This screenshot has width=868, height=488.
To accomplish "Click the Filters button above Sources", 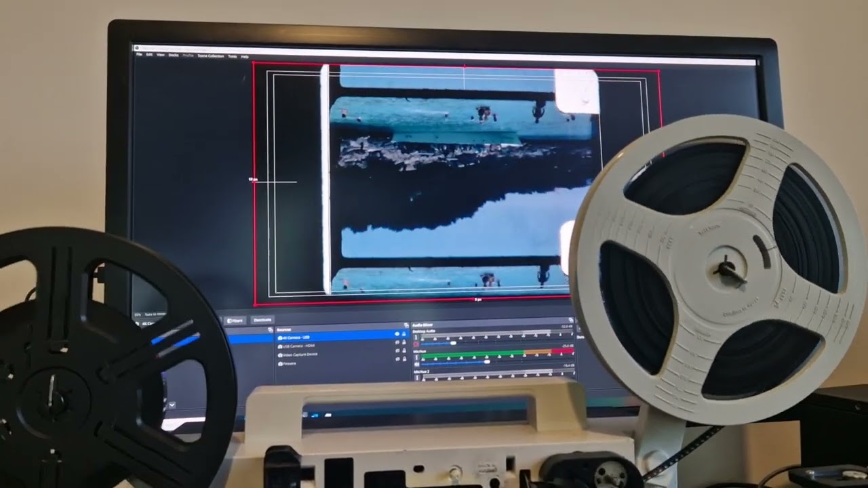I will pyautogui.click(x=235, y=321).
